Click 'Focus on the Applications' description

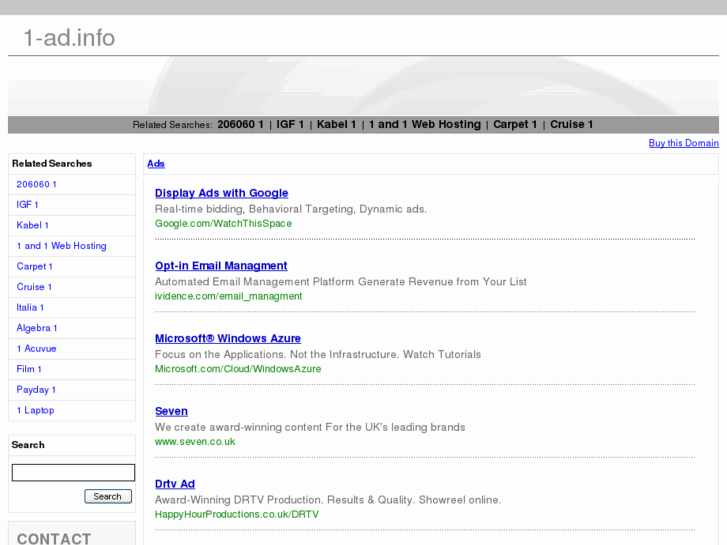(x=318, y=354)
